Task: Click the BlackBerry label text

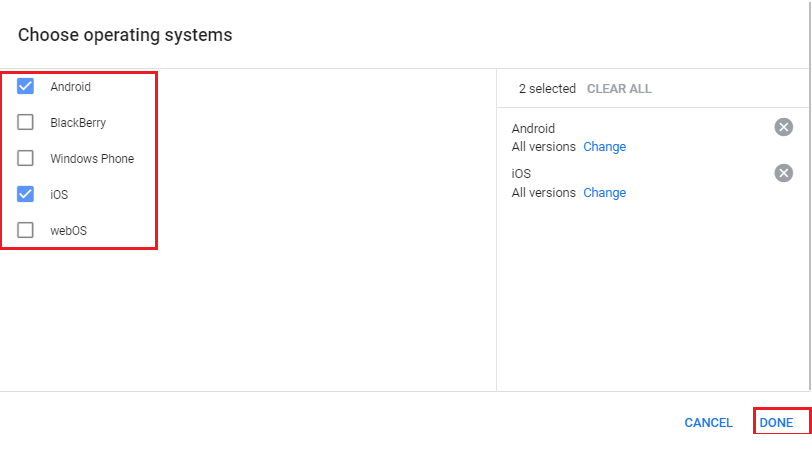Action: pos(78,123)
